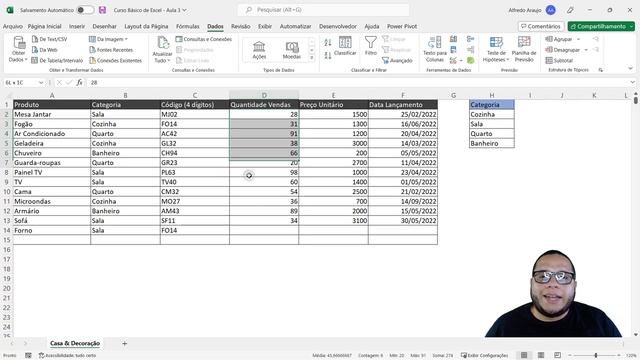Select the Casa & Decoração sheet tab
The width and height of the screenshot is (640, 360).
(x=75, y=343)
